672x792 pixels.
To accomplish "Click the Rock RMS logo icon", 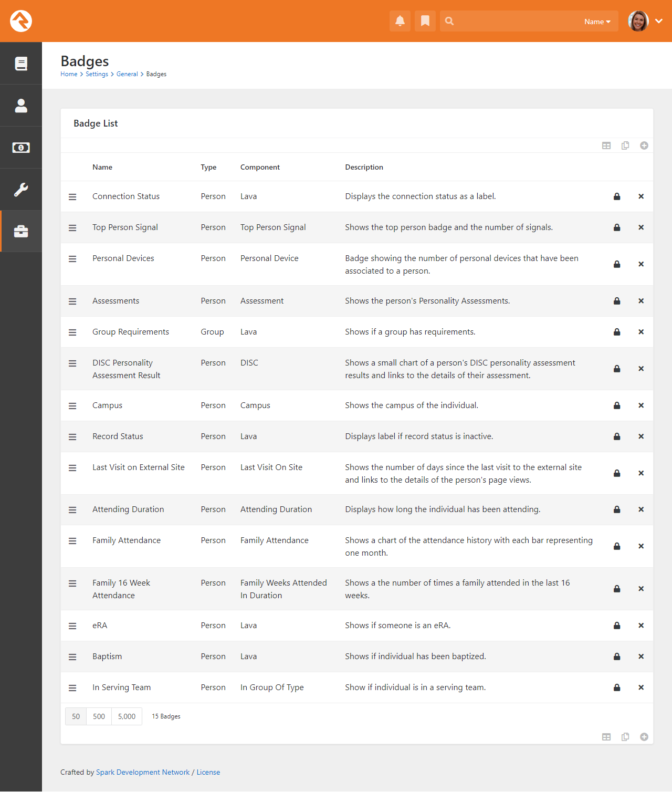I will pos(21,21).
